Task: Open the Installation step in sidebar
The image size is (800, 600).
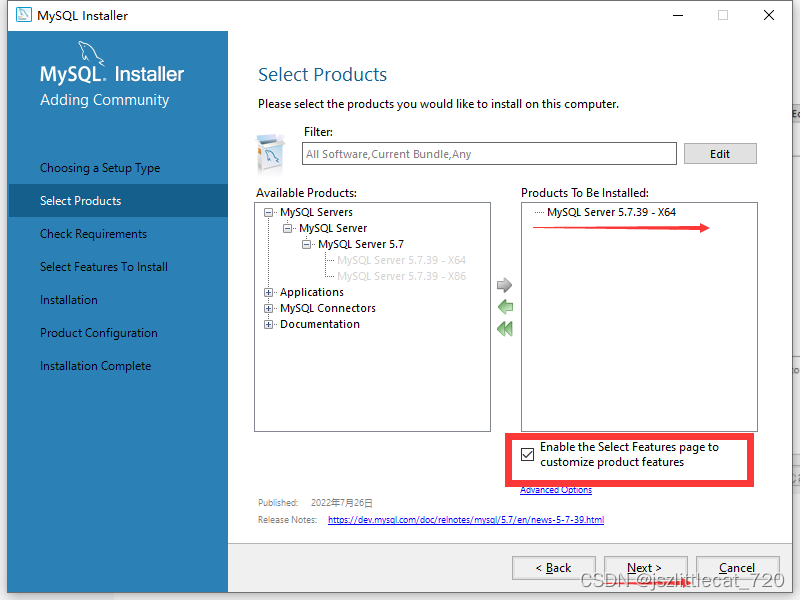Action: (69, 300)
